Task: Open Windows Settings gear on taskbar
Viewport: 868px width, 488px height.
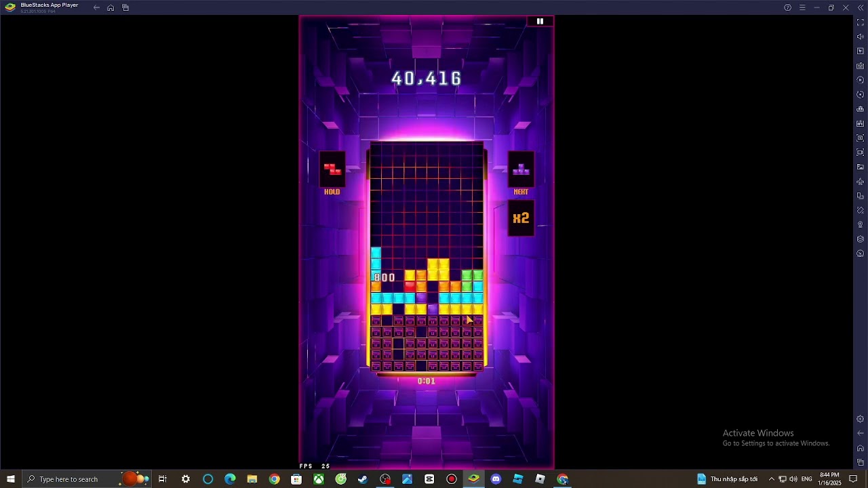Action: point(186,479)
